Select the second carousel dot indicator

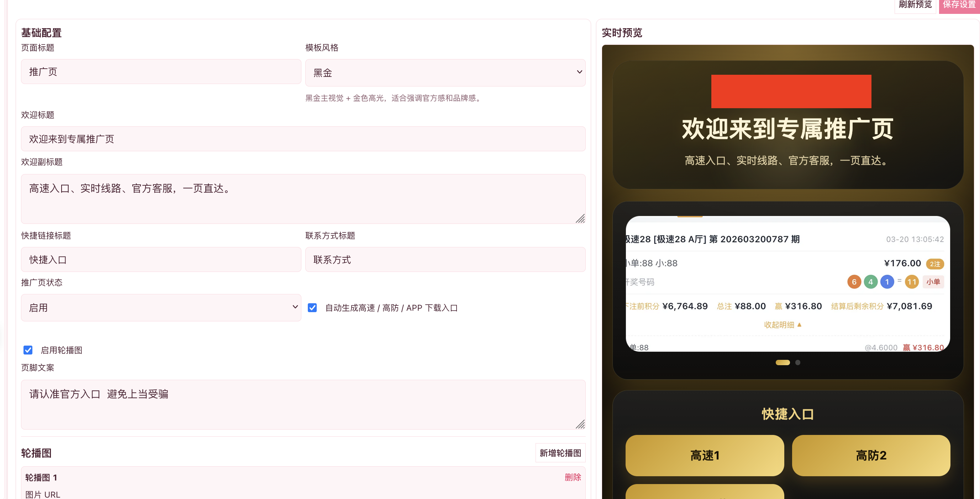click(798, 363)
